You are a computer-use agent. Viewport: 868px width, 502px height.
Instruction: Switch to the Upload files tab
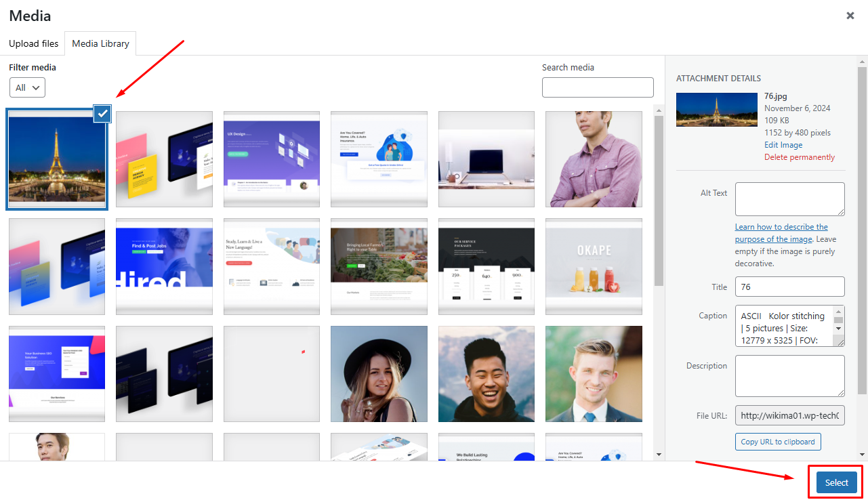click(x=34, y=43)
